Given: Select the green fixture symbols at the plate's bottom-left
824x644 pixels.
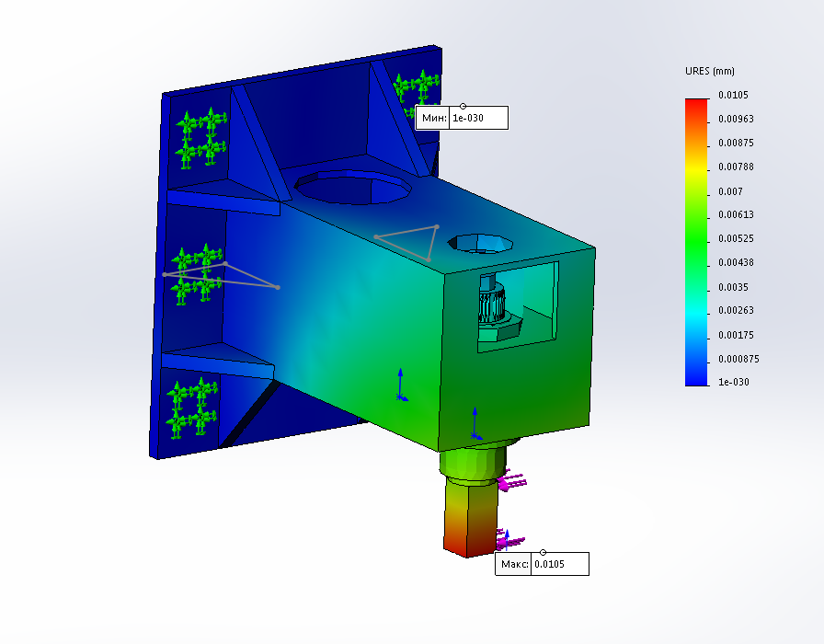Looking at the screenshot, I should pos(191,408).
